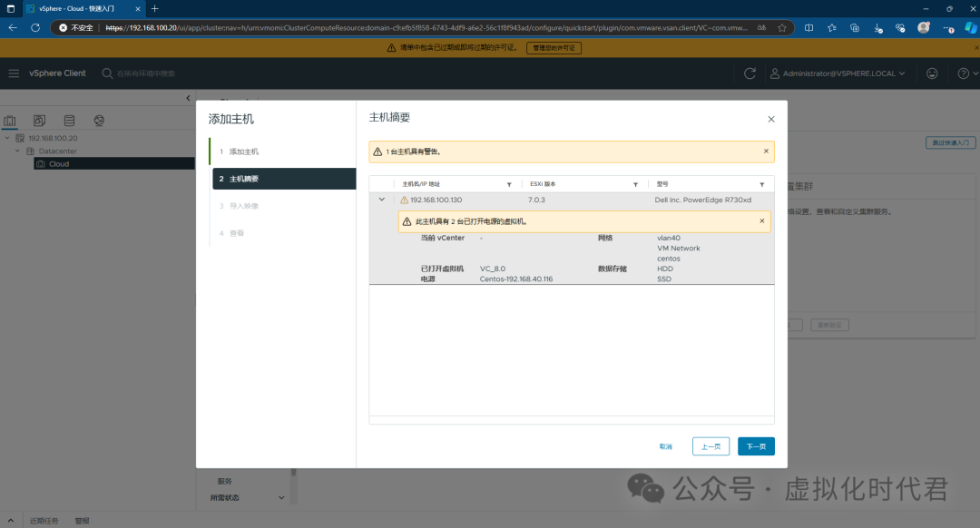Click Dell Inc. PowerEdge R730xd model cell
Screen dimensions: 980x528
pyautogui.click(x=702, y=200)
